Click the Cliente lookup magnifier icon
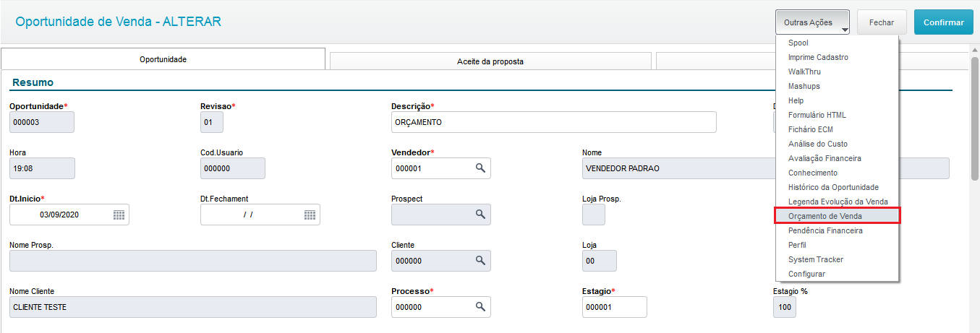980x333 pixels. click(x=480, y=261)
